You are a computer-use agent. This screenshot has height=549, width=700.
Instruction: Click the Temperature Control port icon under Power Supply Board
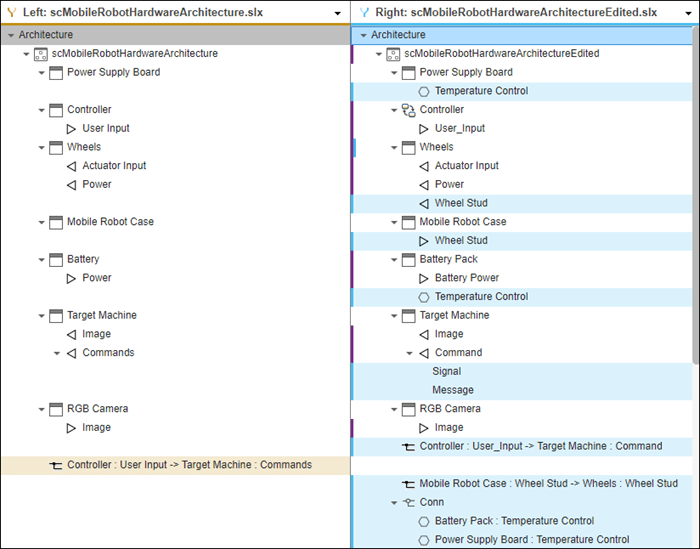pyautogui.click(x=424, y=91)
